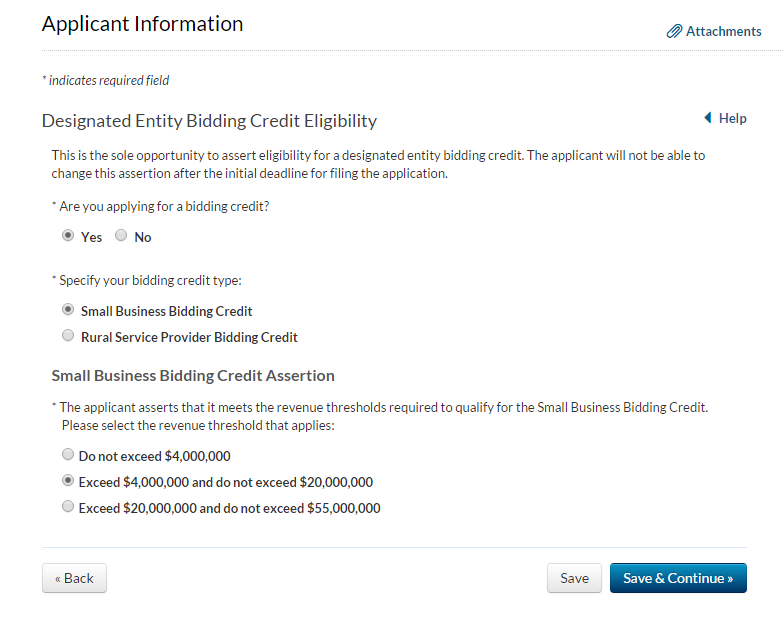Click 'Designated Entity Bidding Credit Eligibility' section heading
Screen dimensions: 784x641
click(209, 121)
